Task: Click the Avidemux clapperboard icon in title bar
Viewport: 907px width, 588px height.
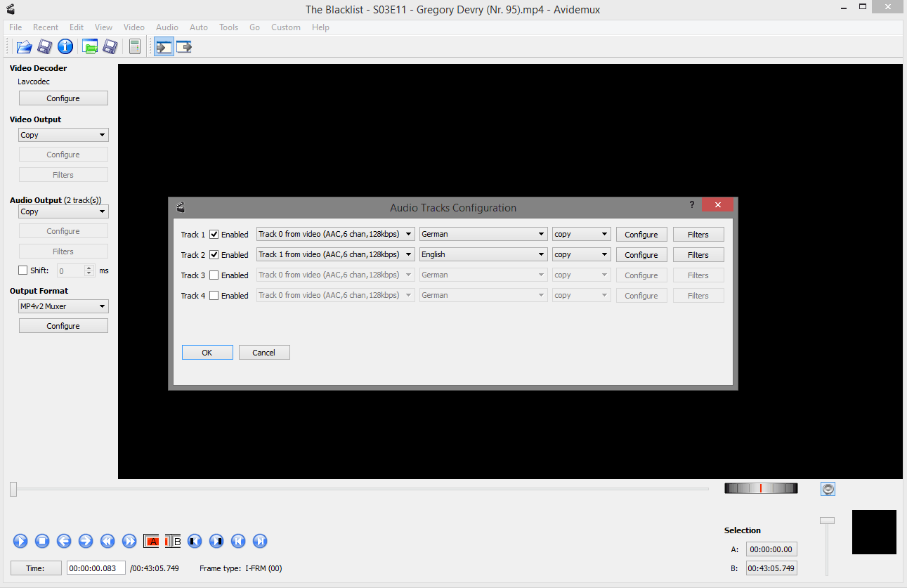Action: click(10, 9)
